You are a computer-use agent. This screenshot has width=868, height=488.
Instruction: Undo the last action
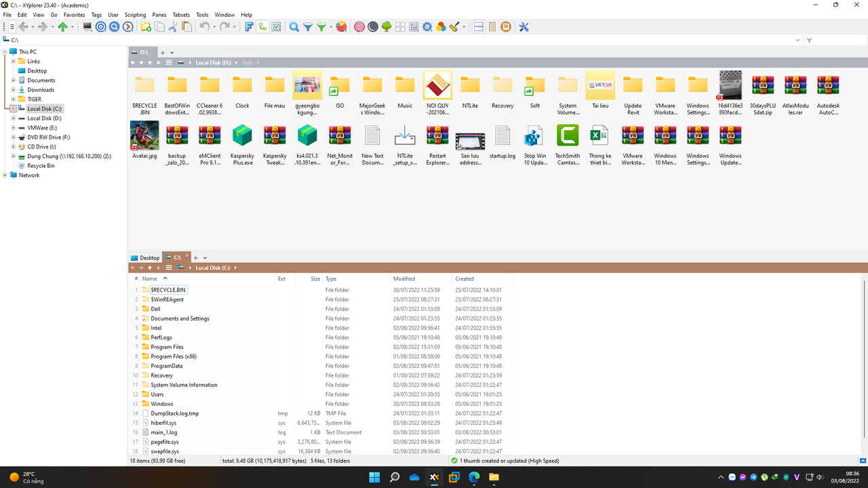(x=205, y=26)
